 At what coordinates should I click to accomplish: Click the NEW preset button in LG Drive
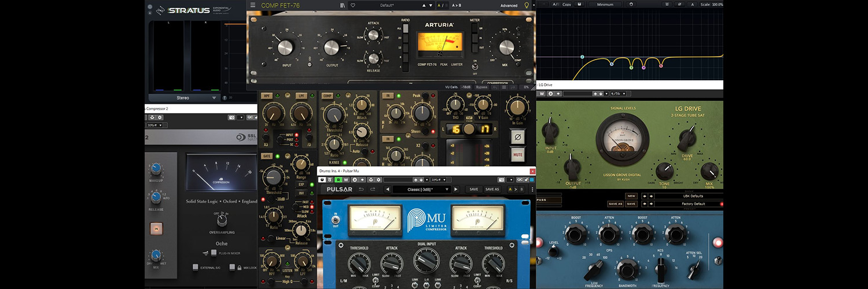pos(631,196)
